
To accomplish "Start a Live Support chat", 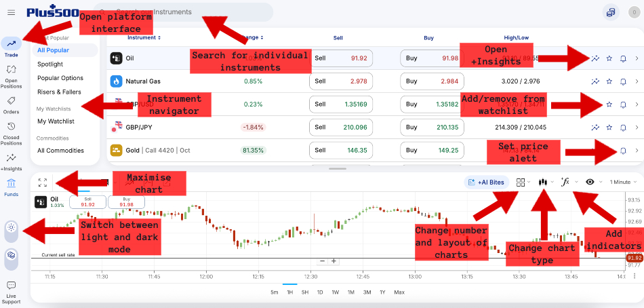I will pyautogui.click(x=12, y=292).
